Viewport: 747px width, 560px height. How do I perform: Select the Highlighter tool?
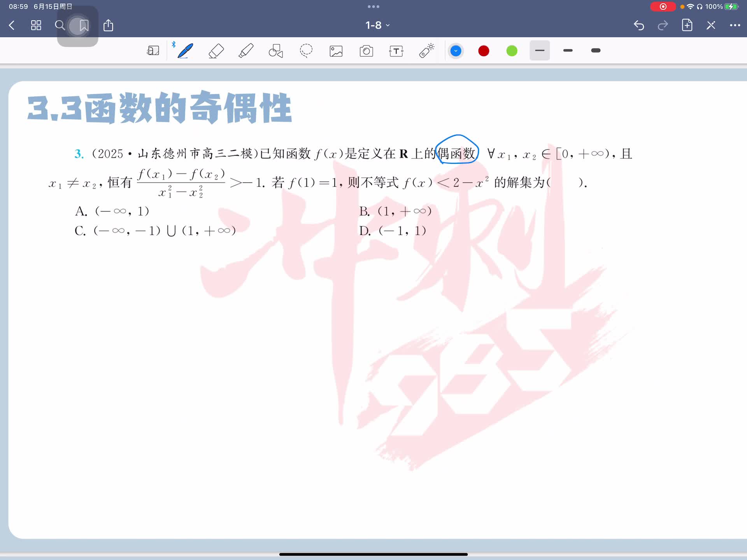(x=246, y=51)
